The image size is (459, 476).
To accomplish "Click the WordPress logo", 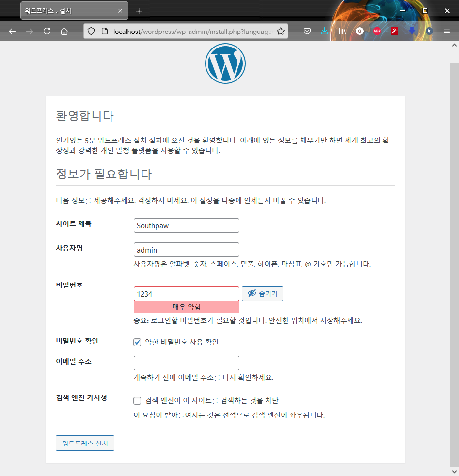I will 225,63.
